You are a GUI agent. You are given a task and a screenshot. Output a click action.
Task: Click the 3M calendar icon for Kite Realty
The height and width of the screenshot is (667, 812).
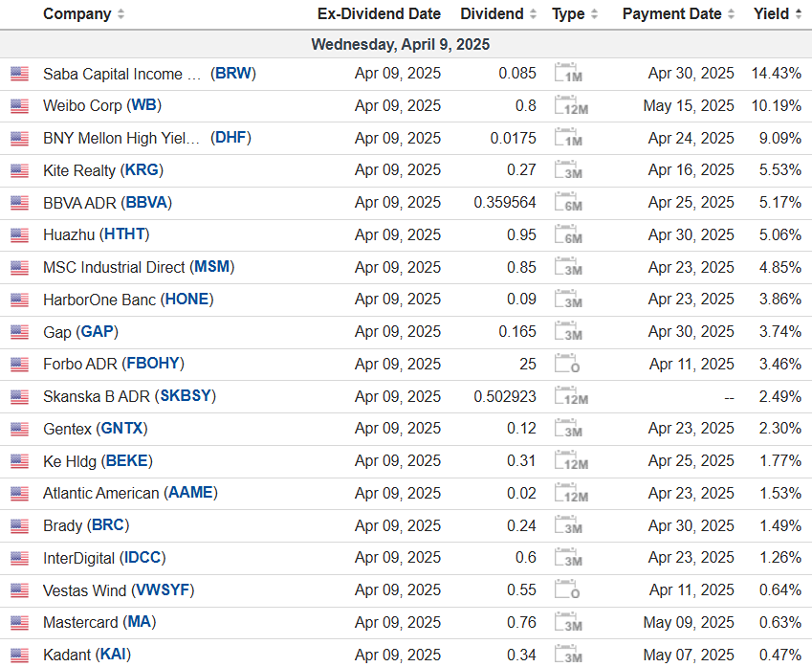[568, 170]
